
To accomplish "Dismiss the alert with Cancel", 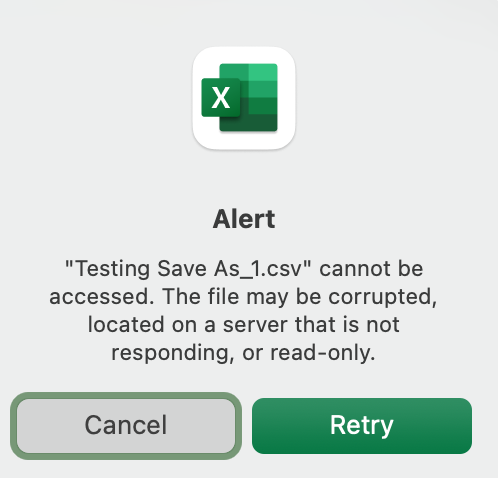I will pos(126,426).
